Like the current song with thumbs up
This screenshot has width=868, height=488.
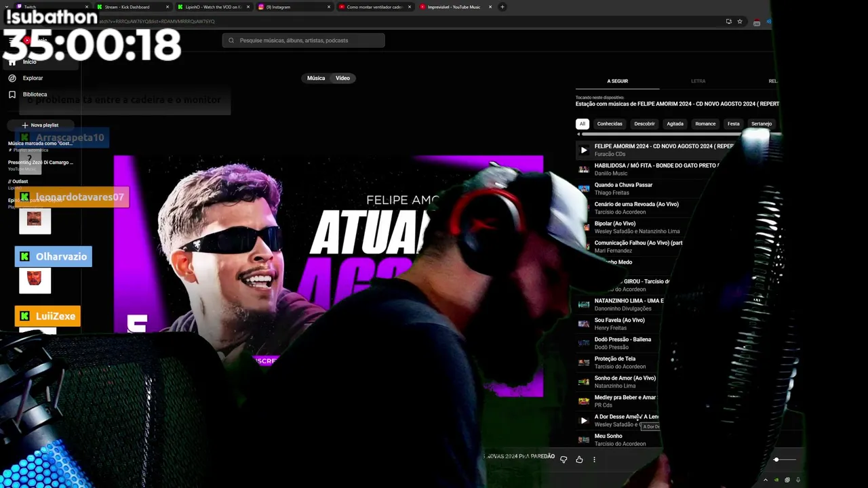click(579, 460)
